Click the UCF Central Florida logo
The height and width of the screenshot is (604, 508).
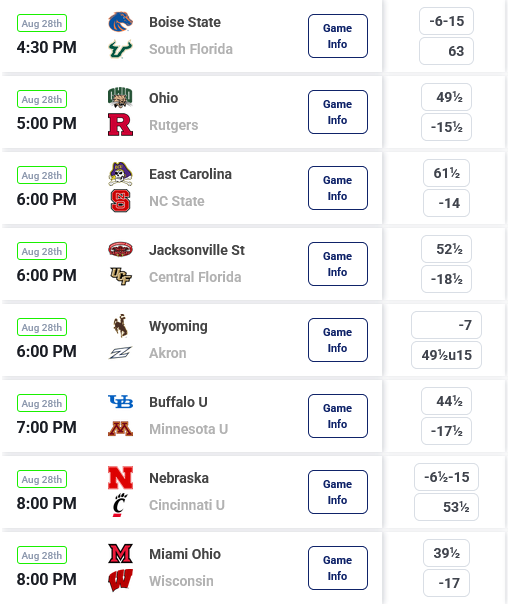coord(121,276)
